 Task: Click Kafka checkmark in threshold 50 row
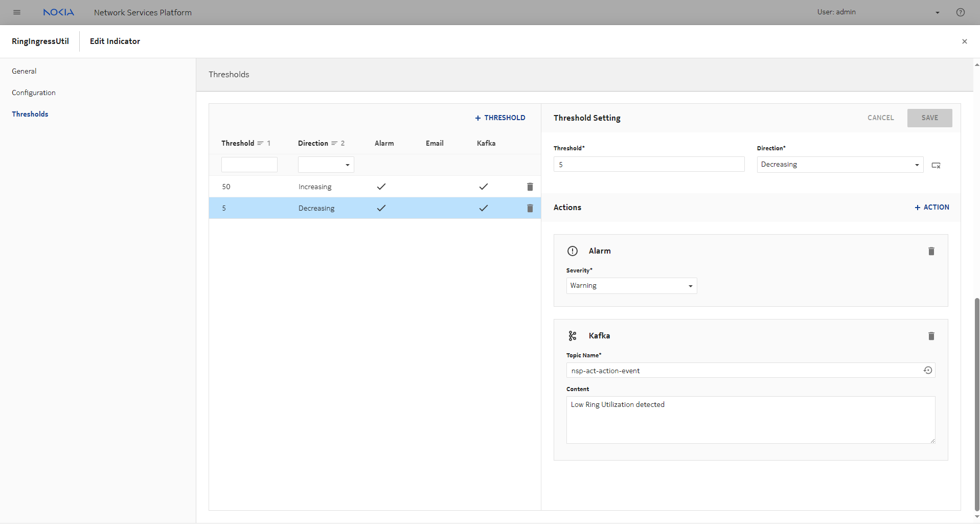(483, 187)
